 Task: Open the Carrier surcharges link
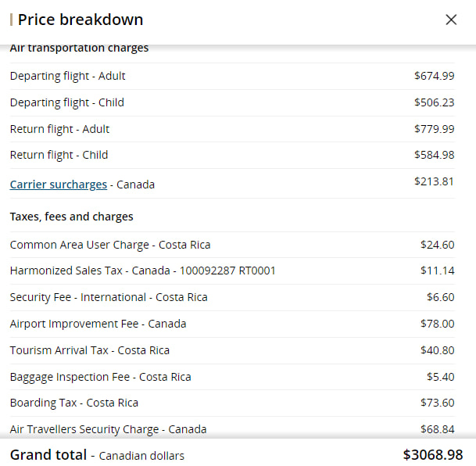point(59,185)
